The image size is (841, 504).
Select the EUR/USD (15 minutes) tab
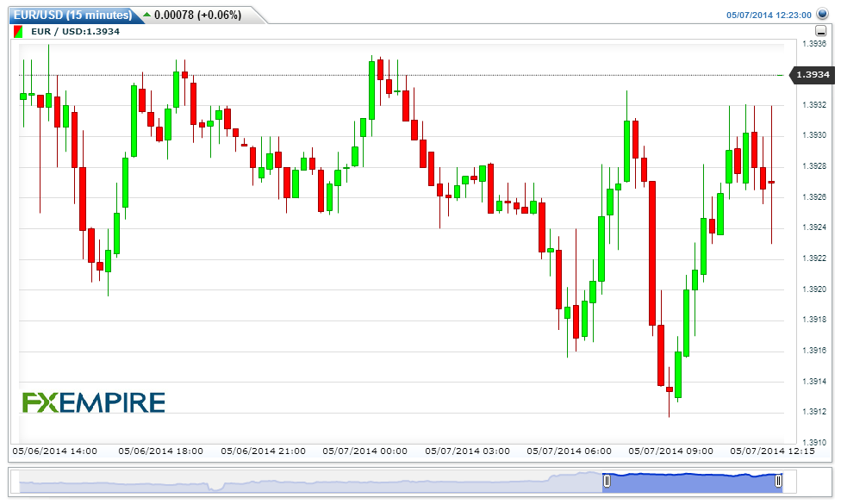[73, 15]
